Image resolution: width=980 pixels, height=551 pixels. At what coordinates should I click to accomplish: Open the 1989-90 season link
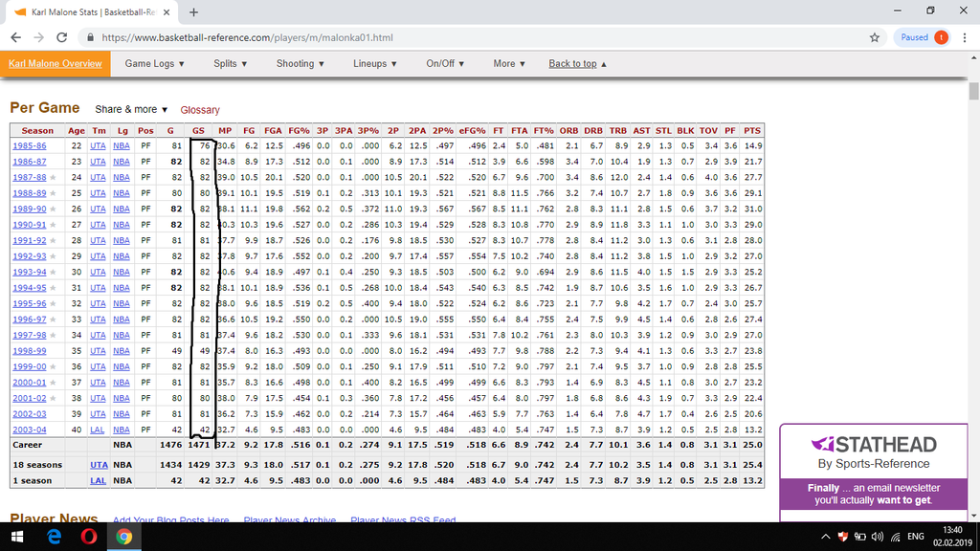30,209
